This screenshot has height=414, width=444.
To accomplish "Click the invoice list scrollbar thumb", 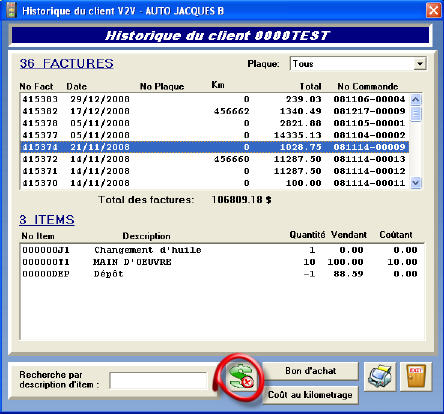I will (x=416, y=114).
